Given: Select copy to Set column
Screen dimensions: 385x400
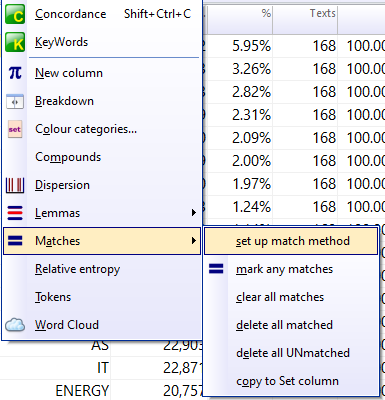Looking at the screenshot, I should pyautogui.click(x=291, y=381).
